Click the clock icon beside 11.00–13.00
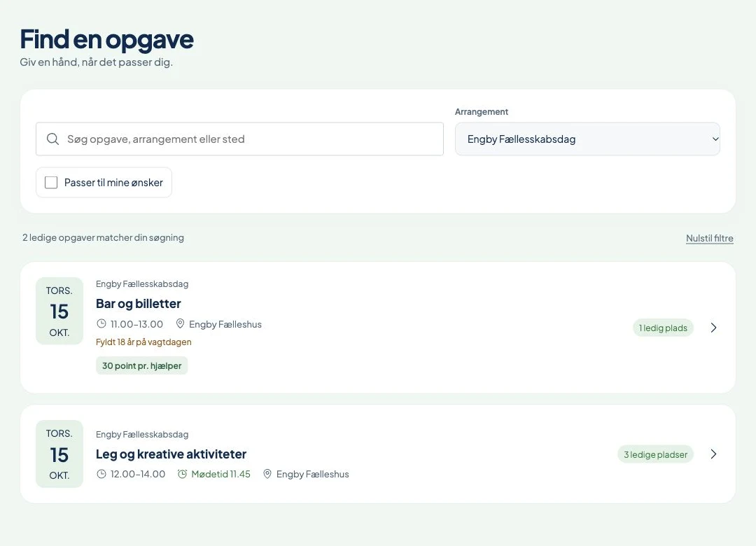Viewport: 756px width, 546px height. [x=101, y=323]
